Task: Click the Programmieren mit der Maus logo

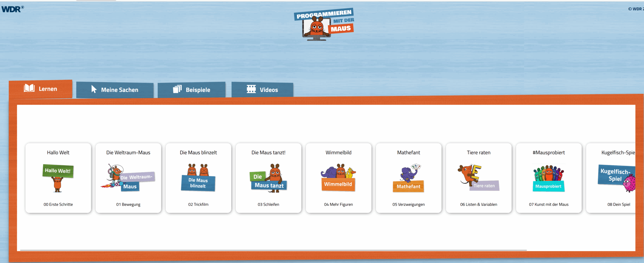Action: click(324, 24)
